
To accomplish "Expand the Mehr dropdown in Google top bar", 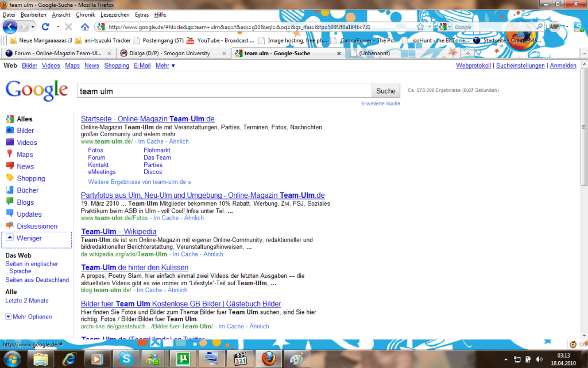I will pos(165,66).
